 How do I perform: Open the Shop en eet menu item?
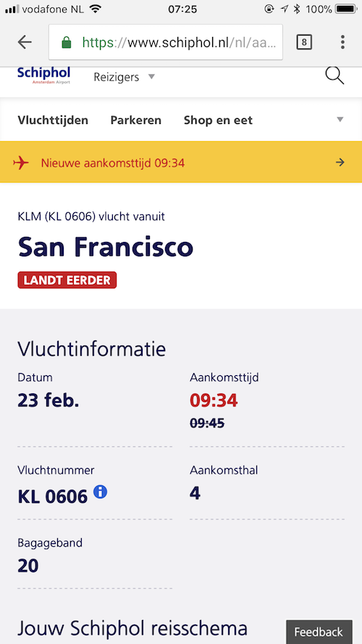[219, 120]
